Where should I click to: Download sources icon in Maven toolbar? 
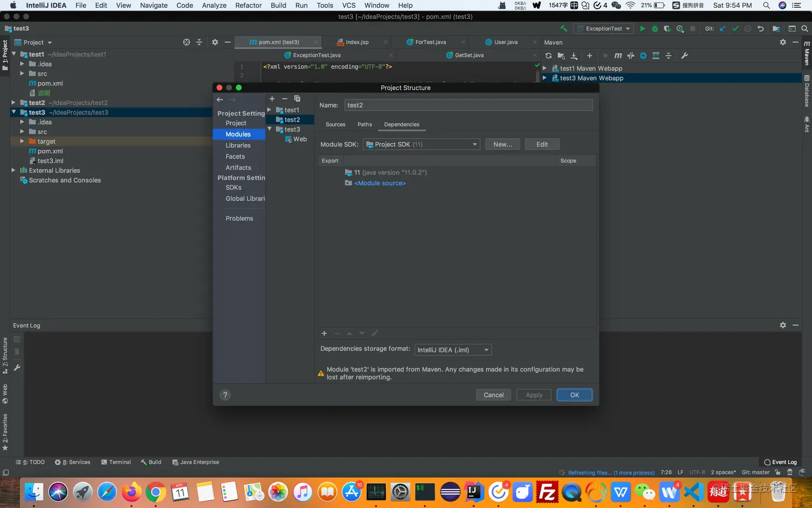(x=574, y=55)
